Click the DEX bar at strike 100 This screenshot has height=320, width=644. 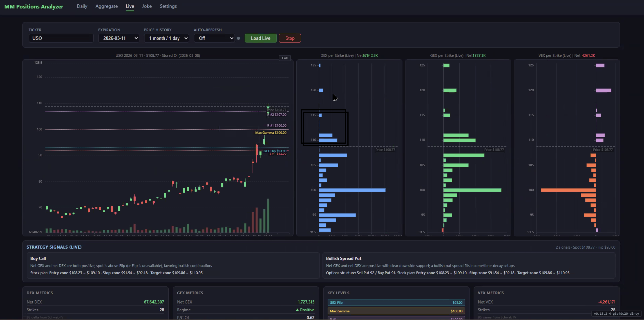pyautogui.click(x=352, y=190)
